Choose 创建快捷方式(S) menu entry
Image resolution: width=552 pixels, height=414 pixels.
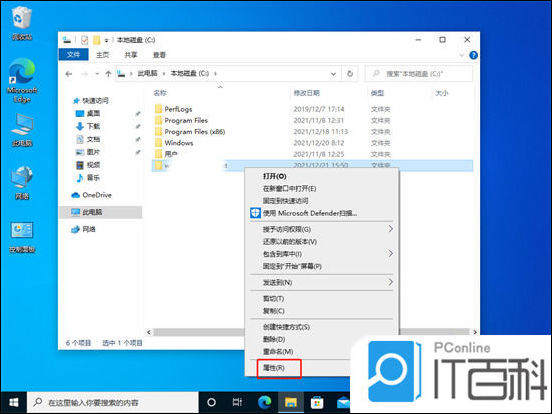point(322,327)
